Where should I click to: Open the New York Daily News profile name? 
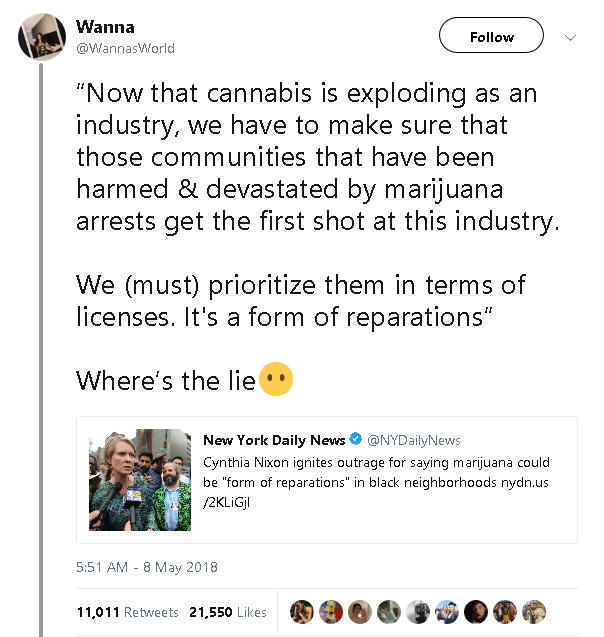(x=273, y=440)
